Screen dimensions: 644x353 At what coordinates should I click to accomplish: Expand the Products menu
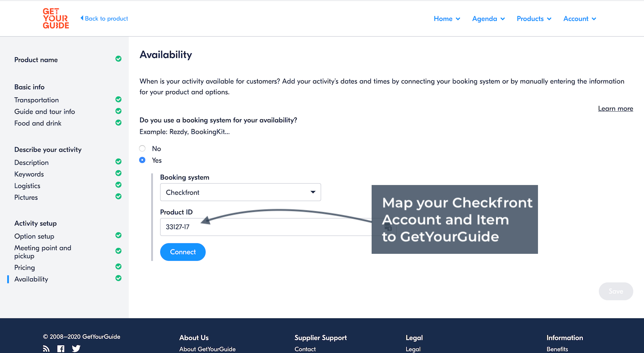[534, 19]
